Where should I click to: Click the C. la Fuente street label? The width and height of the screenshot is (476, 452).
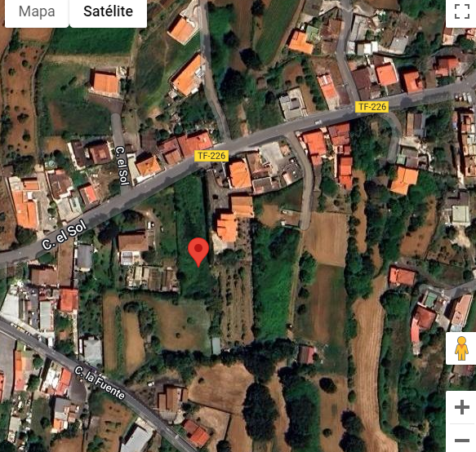(x=100, y=383)
